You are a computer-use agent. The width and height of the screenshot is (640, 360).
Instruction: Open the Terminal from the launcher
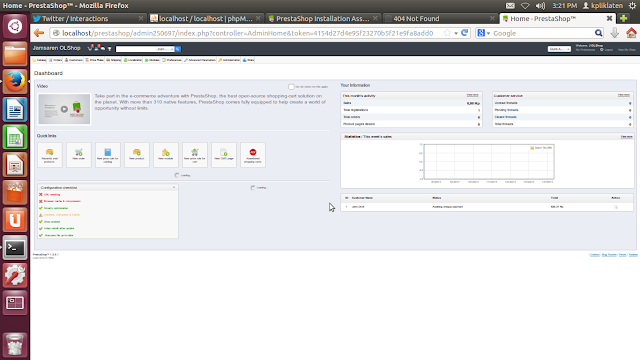15,248
